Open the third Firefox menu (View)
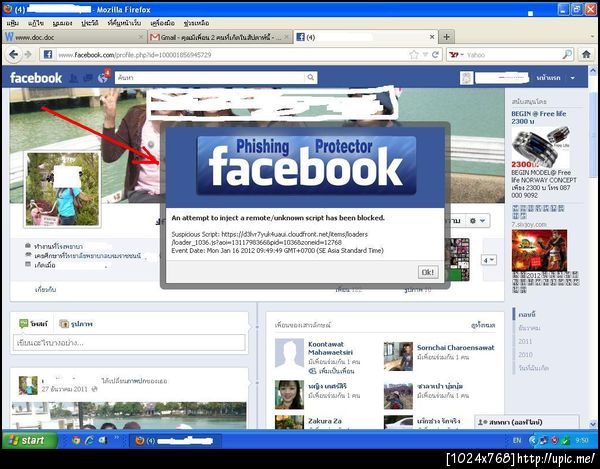Screen dimensions: 600x469 [62, 23]
